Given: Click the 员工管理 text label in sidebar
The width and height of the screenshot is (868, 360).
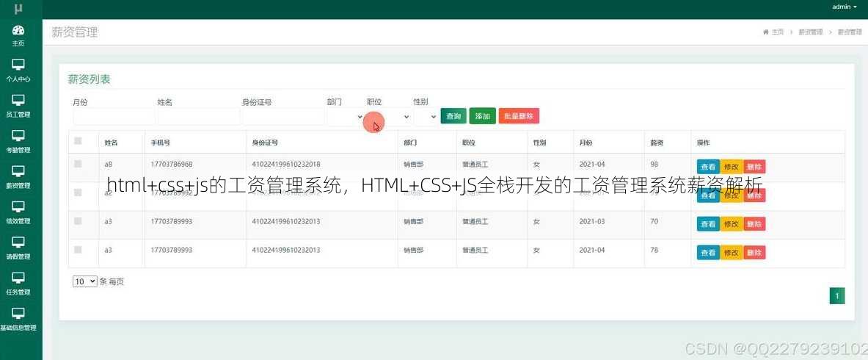Looking at the screenshot, I should [x=18, y=115].
